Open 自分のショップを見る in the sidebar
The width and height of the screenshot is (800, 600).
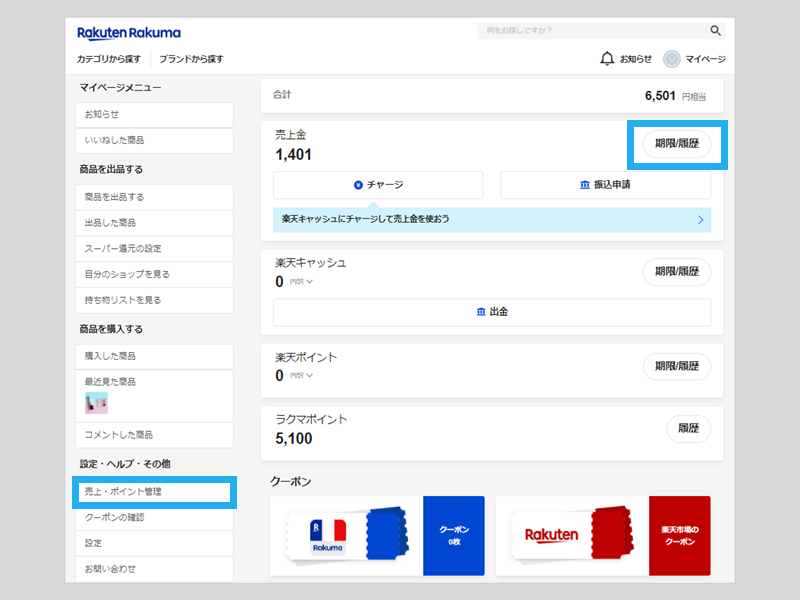[x=155, y=274]
